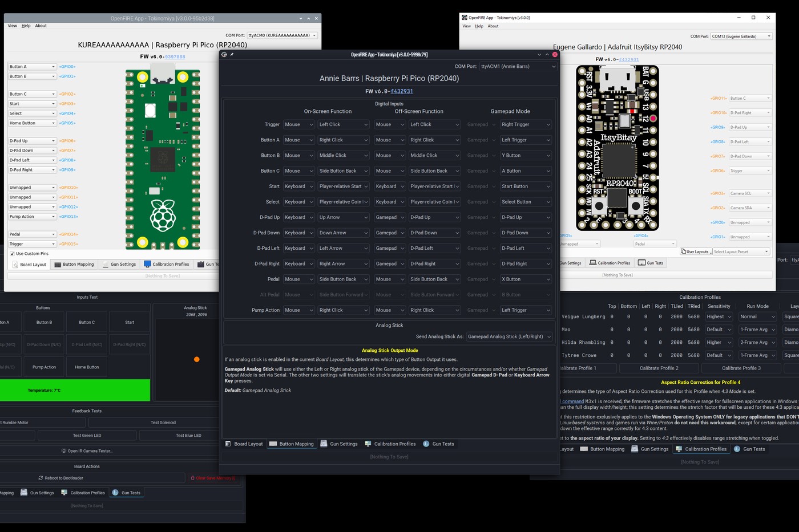Click Gun Settings icon in Calibration Profiles dark window
Screen dimensions: 799x532
pos(635,449)
